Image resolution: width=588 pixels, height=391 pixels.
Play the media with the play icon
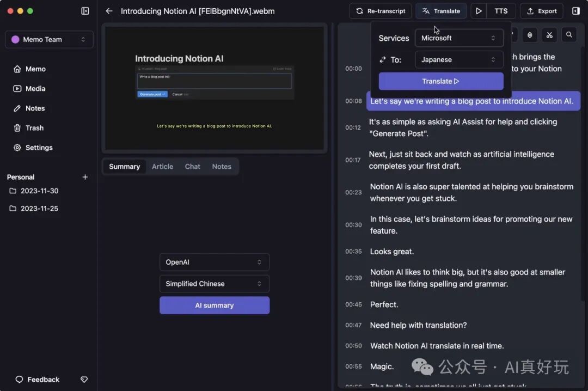click(x=479, y=11)
